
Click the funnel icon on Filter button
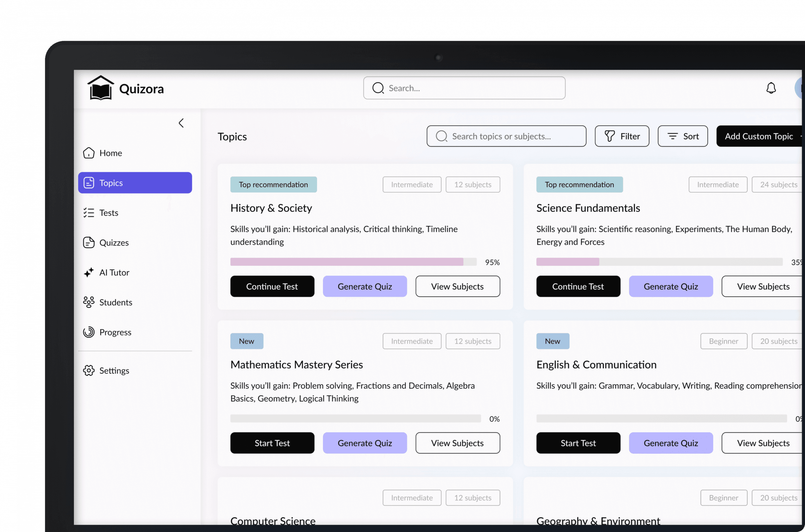[x=609, y=136]
